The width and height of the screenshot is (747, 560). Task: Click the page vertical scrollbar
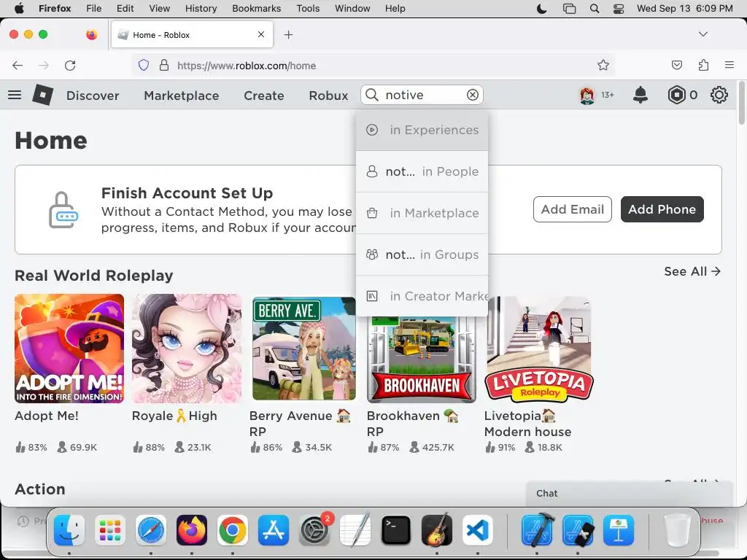click(x=742, y=102)
